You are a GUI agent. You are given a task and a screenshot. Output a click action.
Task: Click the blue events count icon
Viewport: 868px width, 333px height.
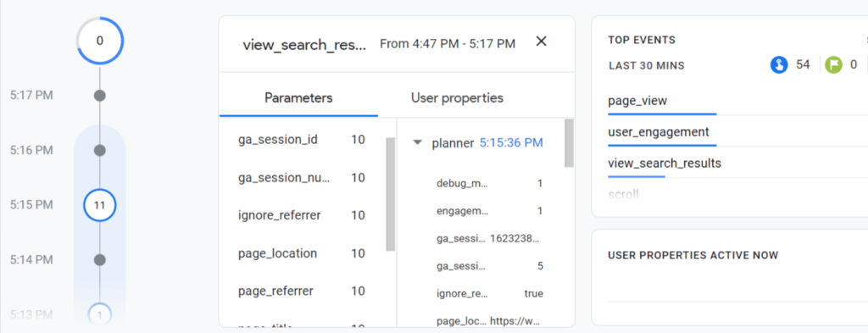point(779,65)
